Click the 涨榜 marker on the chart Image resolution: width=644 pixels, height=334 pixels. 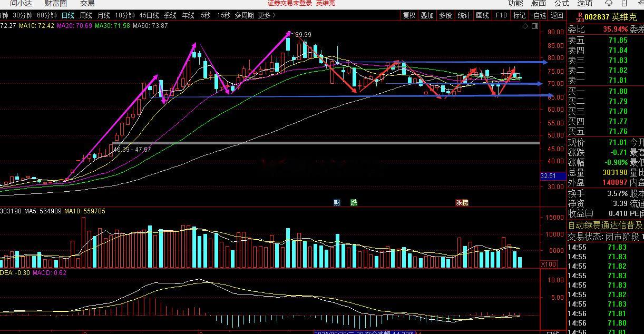462,202
